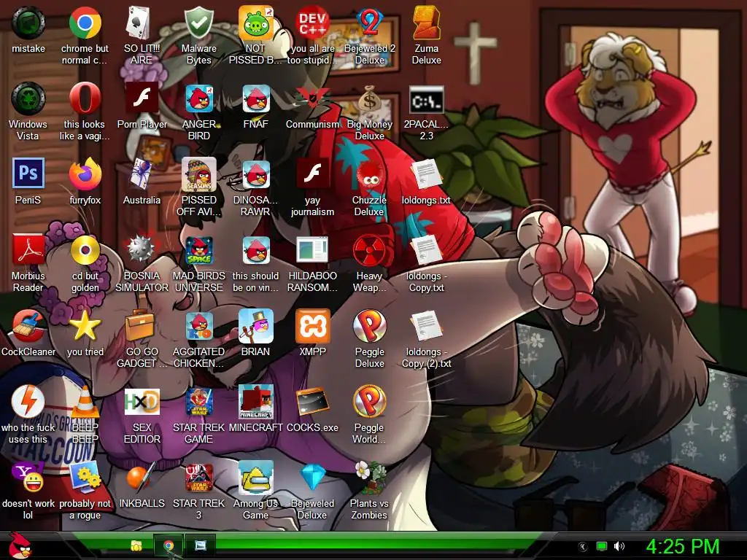Image resolution: width=747 pixels, height=560 pixels.
Task: Select STAR TREK GAME icon
Action: [x=198, y=402]
